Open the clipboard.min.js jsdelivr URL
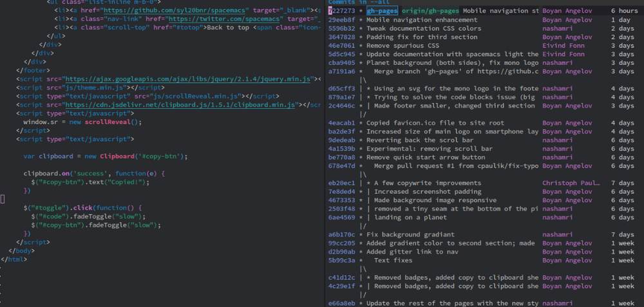The image size is (644, 307). [x=180, y=105]
